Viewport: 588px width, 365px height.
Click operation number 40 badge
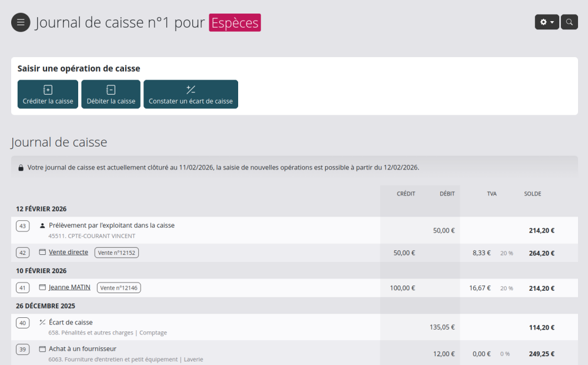click(23, 323)
